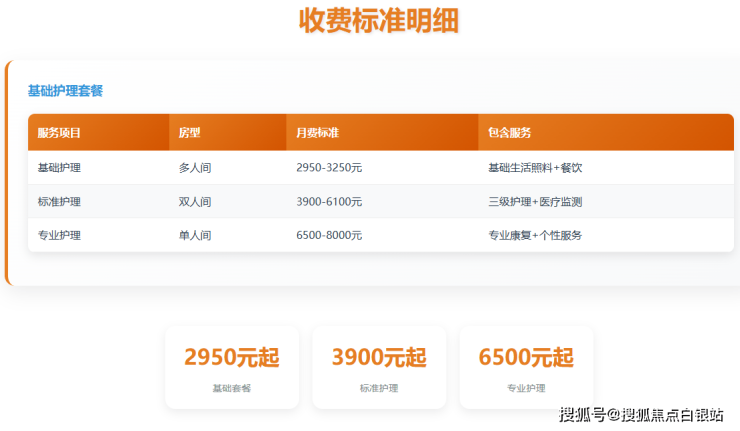Screen dimensions: 740x431
Task: Select the 6500-8000元 price cell
Action: (329, 236)
